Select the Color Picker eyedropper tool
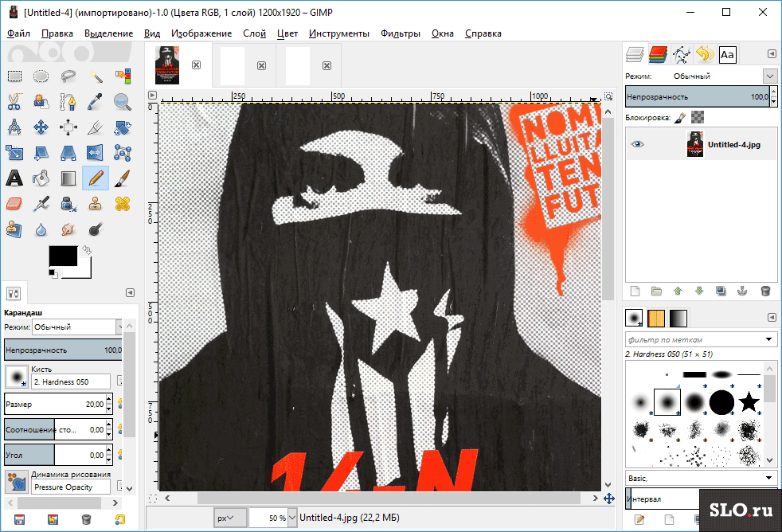This screenshot has width=782, height=532. [x=95, y=102]
